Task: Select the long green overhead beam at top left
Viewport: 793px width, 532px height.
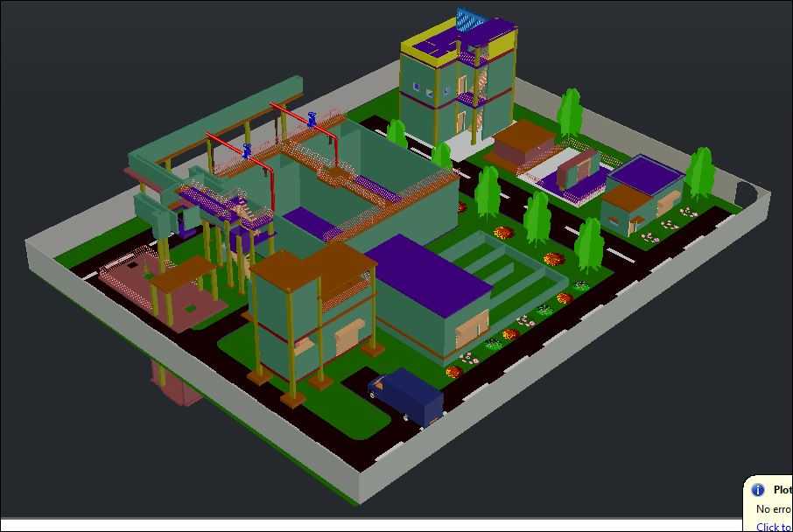Action: click(217, 122)
